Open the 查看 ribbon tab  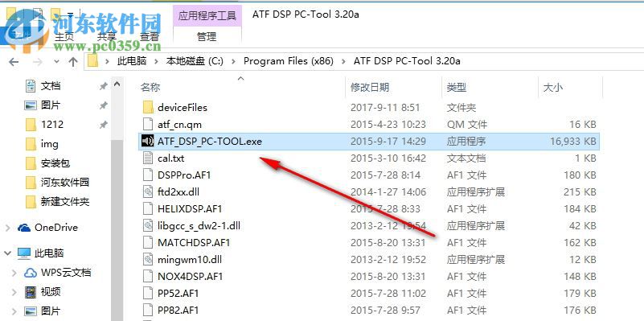click(x=149, y=36)
